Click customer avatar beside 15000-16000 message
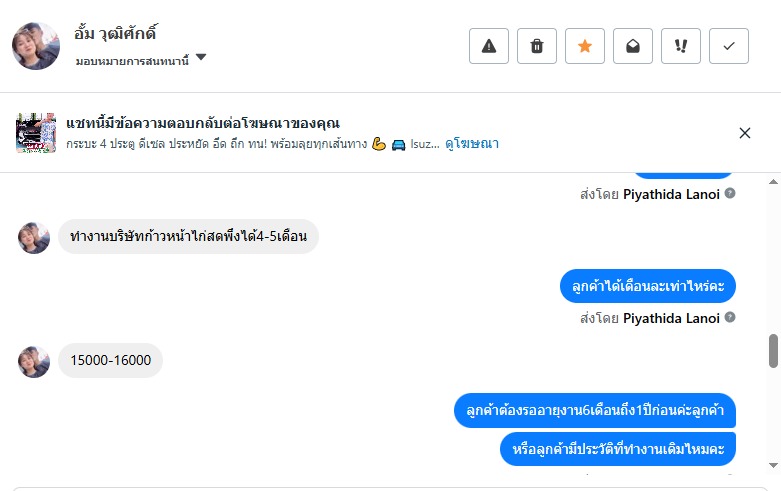Viewport: 781px width, 491px height. [34, 361]
